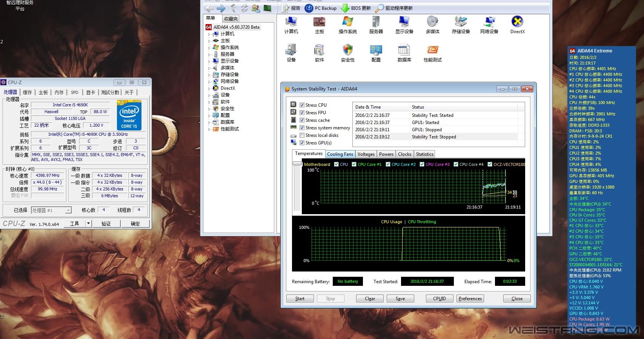The image size is (644, 339).
Task: Open the 操作系统 large icon
Action: (347, 25)
